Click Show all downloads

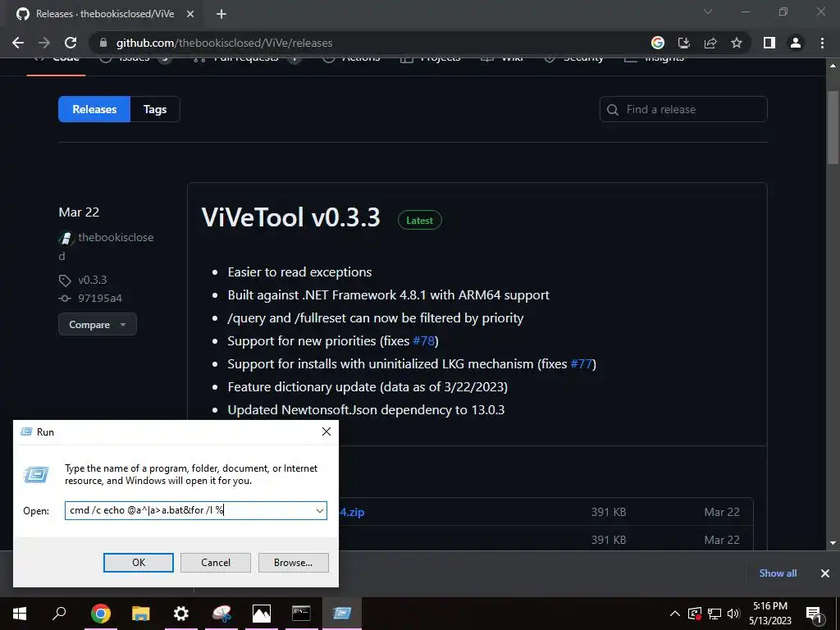778,573
